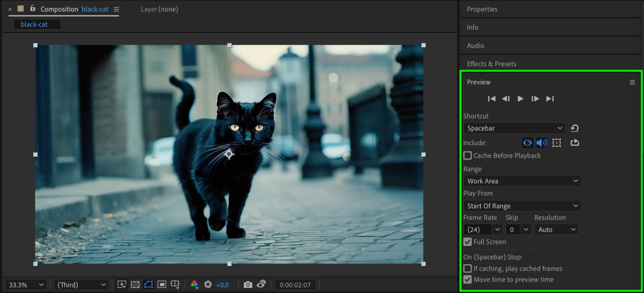Open the 33.3% magnification dropdown
The width and height of the screenshot is (644, 293).
point(26,285)
